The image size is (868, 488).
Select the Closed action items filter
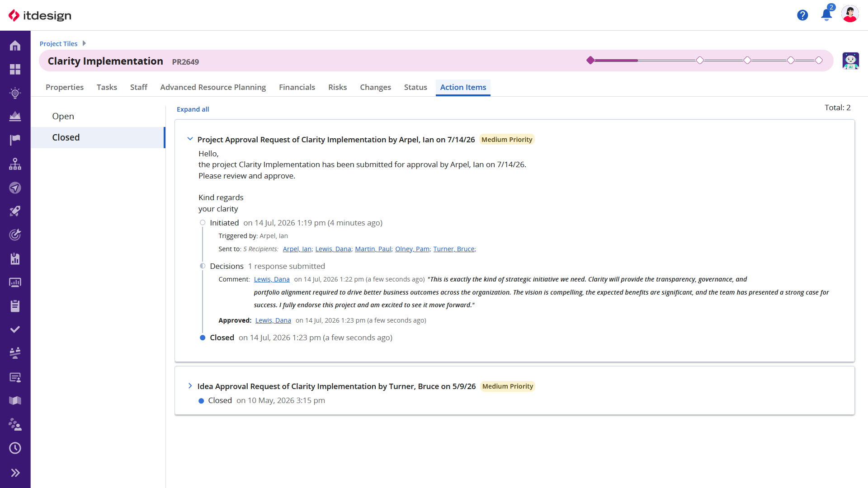98,137
